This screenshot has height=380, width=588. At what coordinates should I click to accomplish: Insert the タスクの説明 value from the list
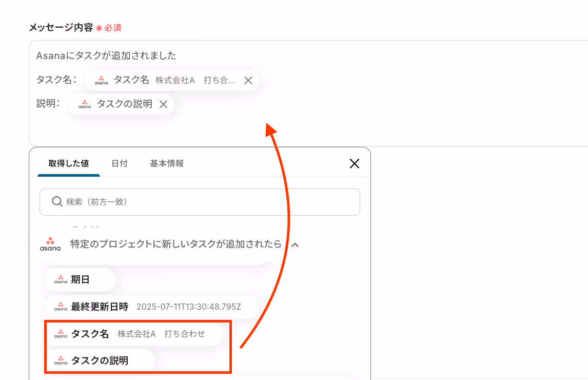coord(101,361)
